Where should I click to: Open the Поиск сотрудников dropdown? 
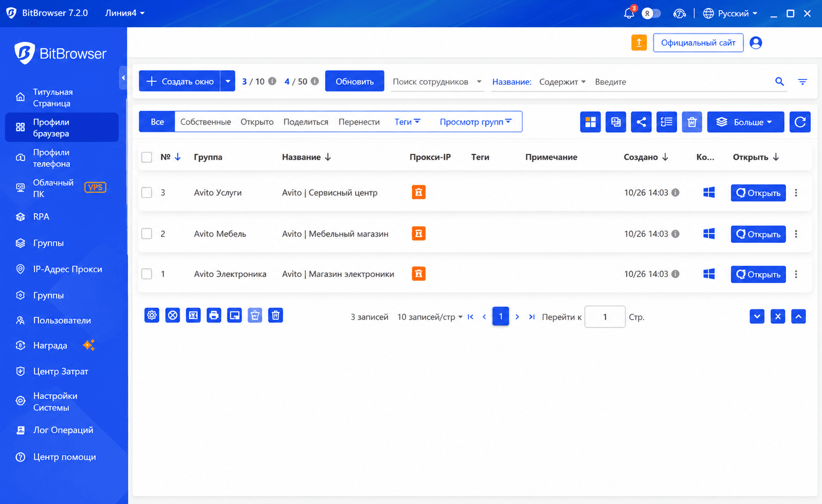click(437, 82)
